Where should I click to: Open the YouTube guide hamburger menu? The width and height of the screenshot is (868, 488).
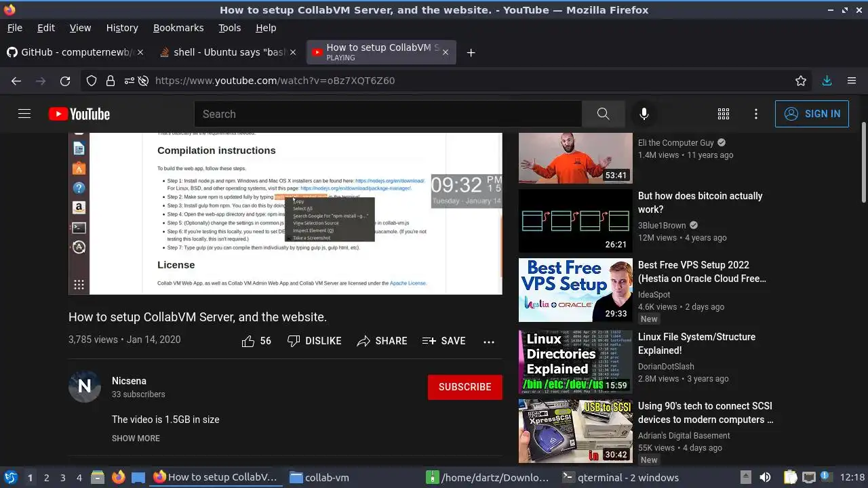24,114
